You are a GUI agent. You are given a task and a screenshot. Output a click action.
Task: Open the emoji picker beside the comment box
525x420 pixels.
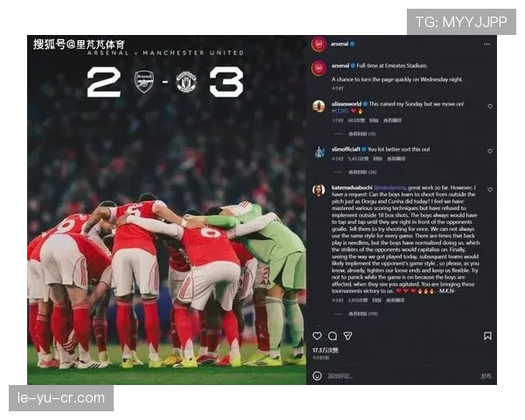(317, 375)
